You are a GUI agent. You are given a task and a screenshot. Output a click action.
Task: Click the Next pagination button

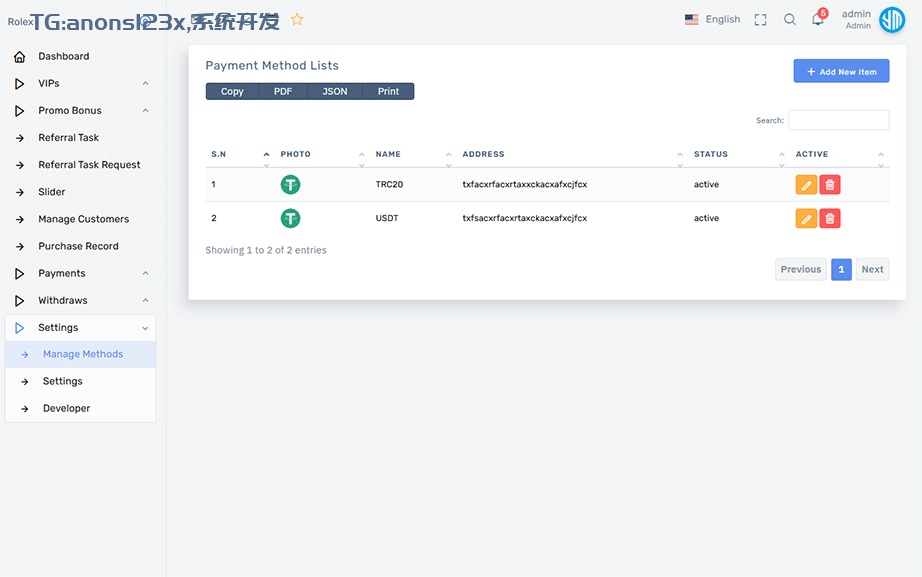[872, 270]
